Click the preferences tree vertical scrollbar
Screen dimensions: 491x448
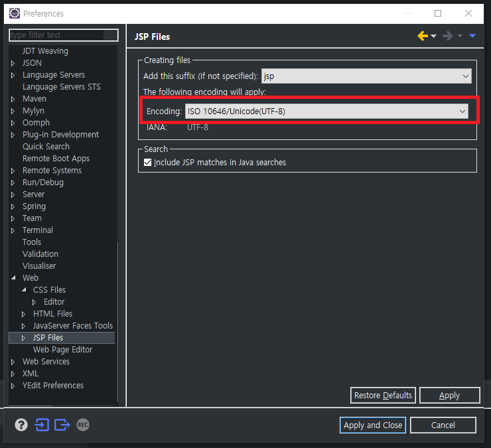click(117, 321)
